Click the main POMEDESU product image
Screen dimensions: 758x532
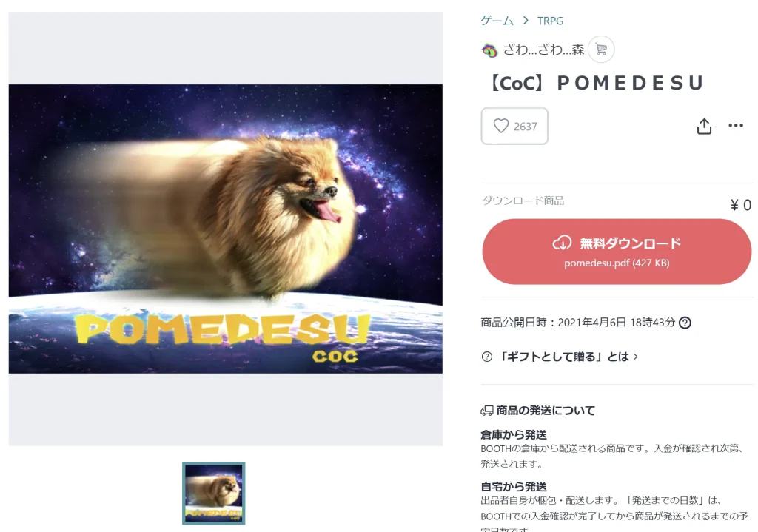pos(225,229)
